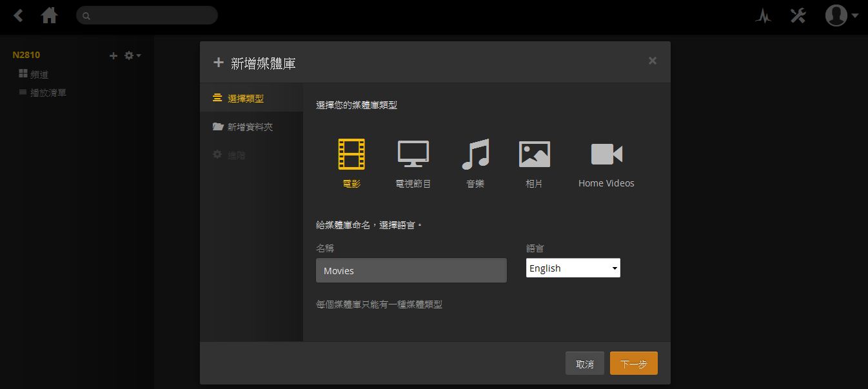This screenshot has width=868, height=389.
Task: Switch to the 選擇類型 step tab
Action: click(252, 98)
